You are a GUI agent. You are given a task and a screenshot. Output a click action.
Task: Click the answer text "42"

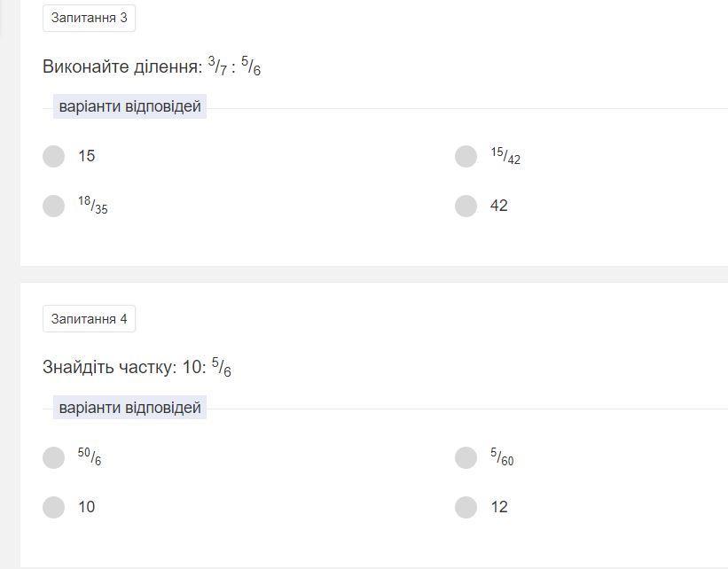point(499,206)
